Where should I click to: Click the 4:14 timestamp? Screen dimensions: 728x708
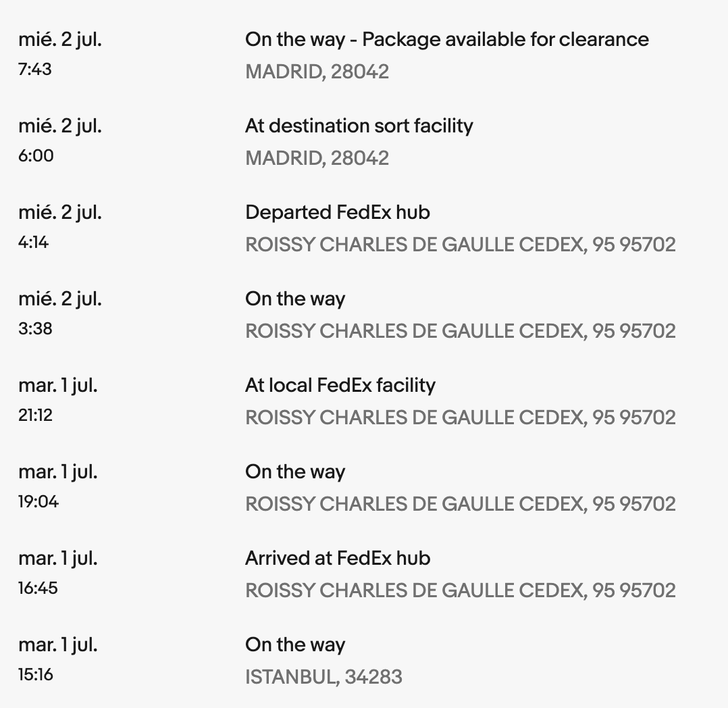coord(34,243)
